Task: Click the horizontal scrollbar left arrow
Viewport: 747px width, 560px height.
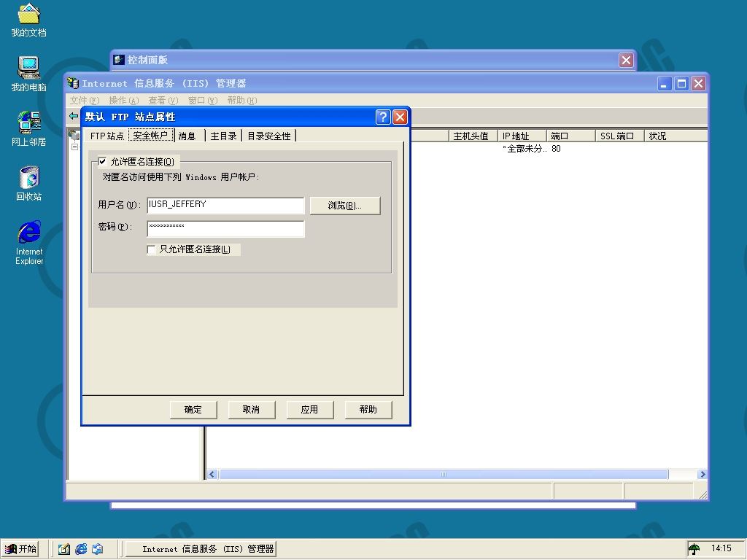Action: coord(212,474)
